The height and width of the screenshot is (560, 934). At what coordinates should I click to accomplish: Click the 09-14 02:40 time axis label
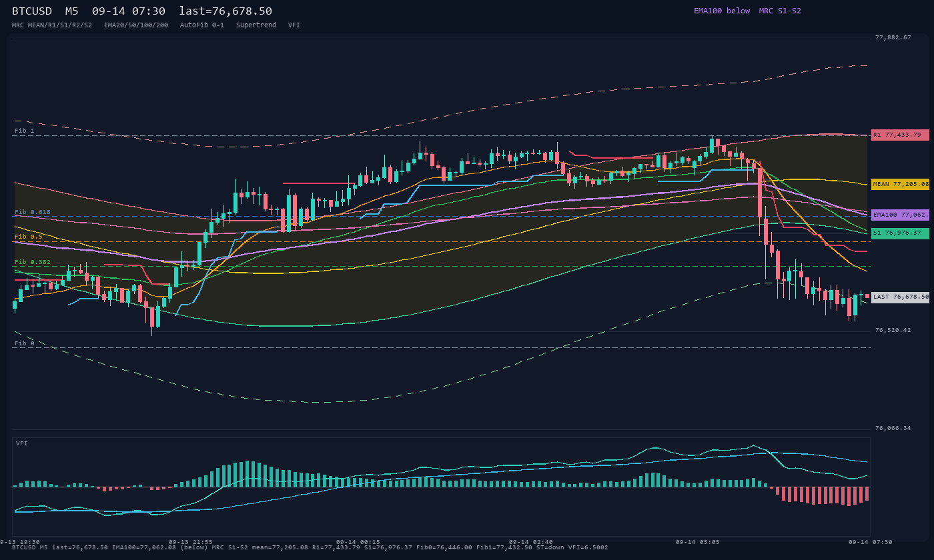tap(531, 542)
